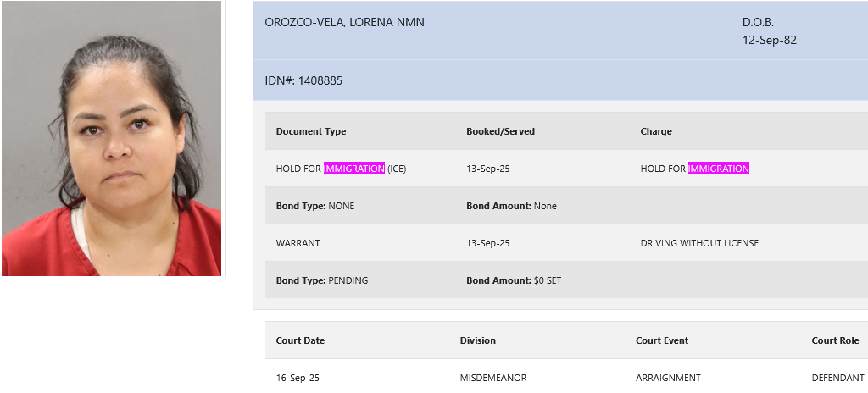Click the Document Type column header
Screen dimensions: 868x393
[310, 132]
